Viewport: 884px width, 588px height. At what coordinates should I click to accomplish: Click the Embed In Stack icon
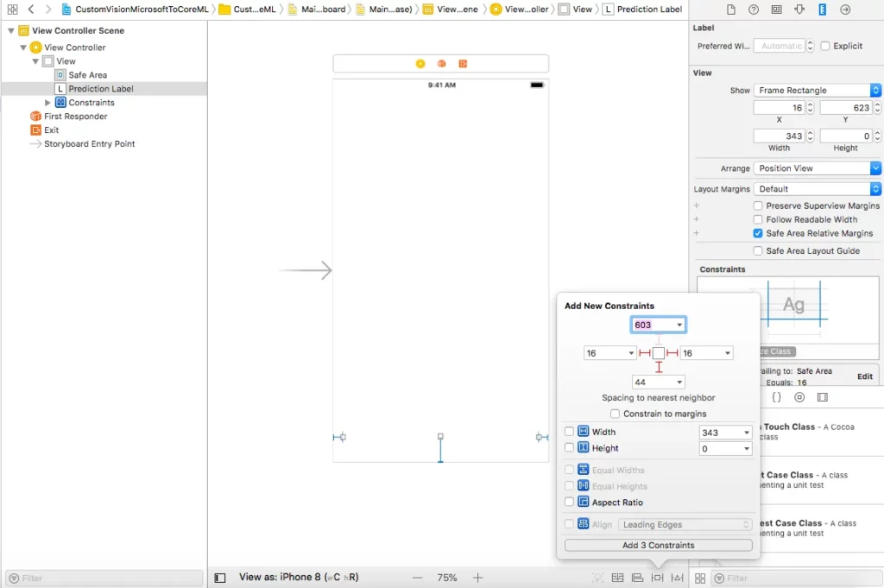[618, 578]
